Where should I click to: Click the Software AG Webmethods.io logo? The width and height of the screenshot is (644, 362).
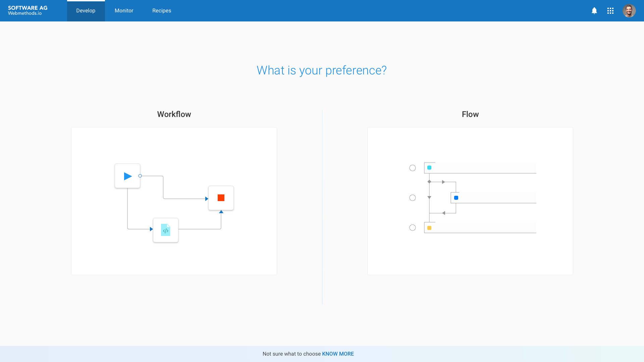[28, 10]
